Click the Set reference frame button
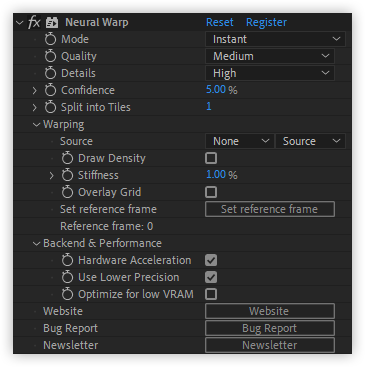 [x=270, y=209]
